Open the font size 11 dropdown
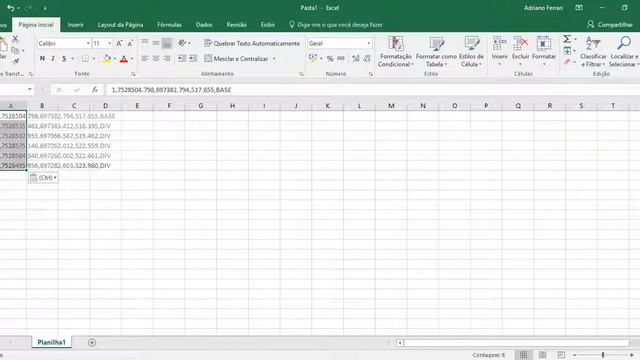The width and height of the screenshot is (640, 360). click(109, 43)
